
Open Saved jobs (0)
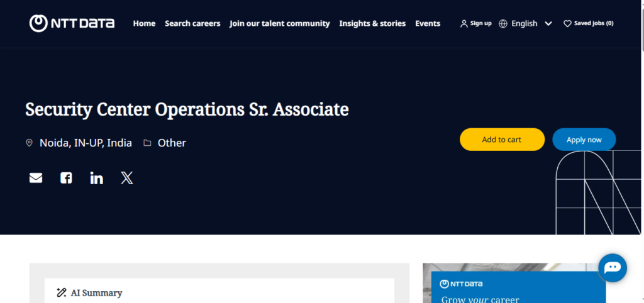tap(594, 23)
